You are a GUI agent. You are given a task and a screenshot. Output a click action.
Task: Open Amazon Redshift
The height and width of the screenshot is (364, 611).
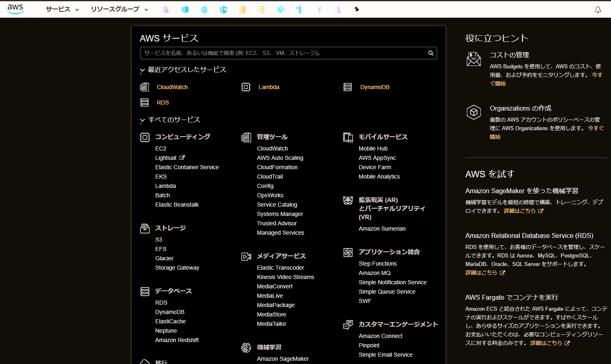(177, 340)
